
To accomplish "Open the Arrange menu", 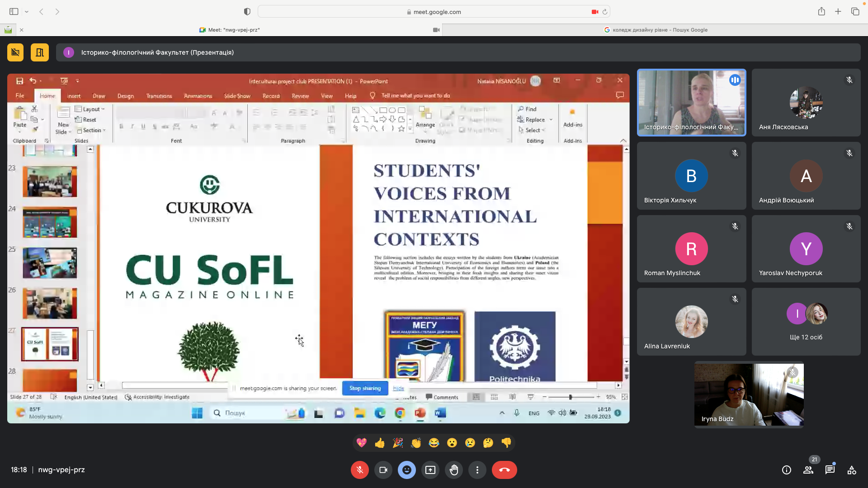I will pos(425,117).
